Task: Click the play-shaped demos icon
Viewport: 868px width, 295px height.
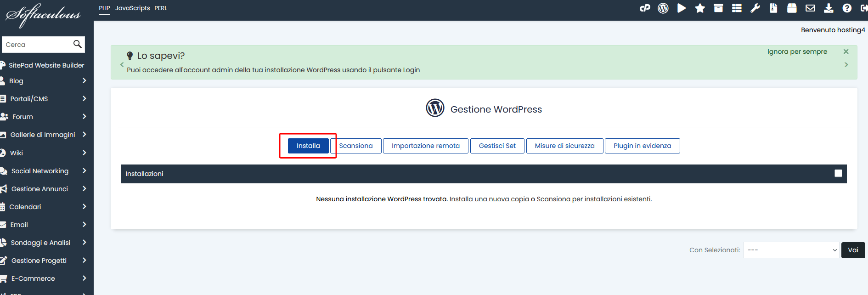Action: (682, 8)
